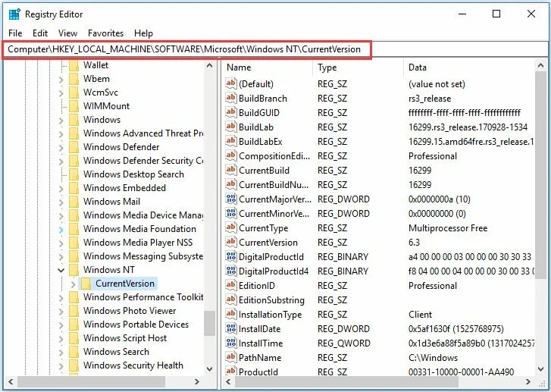
Task: Expand the Wbem key node
Action: tap(61, 79)
